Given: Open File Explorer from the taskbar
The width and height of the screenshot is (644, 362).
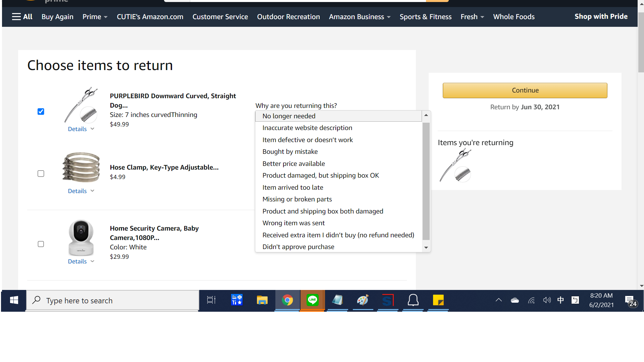Looking at the screenshot, I should [262, 300].
